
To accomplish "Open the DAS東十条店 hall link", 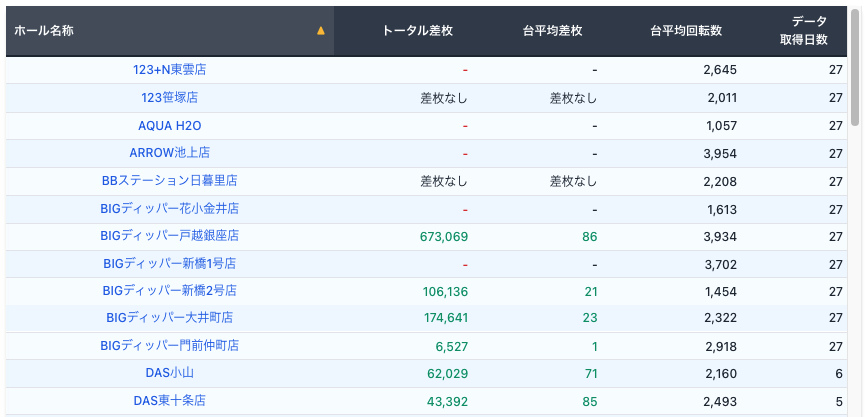I will [x=169, y=400].
